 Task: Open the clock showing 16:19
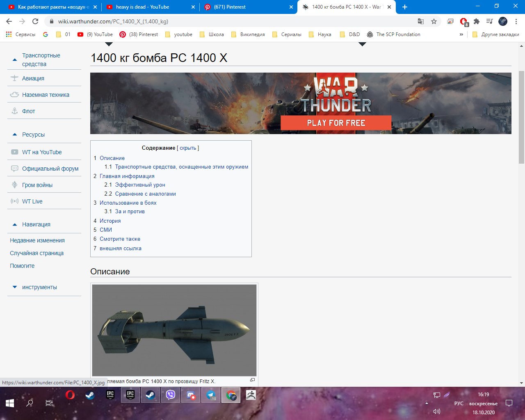(484, 394)
